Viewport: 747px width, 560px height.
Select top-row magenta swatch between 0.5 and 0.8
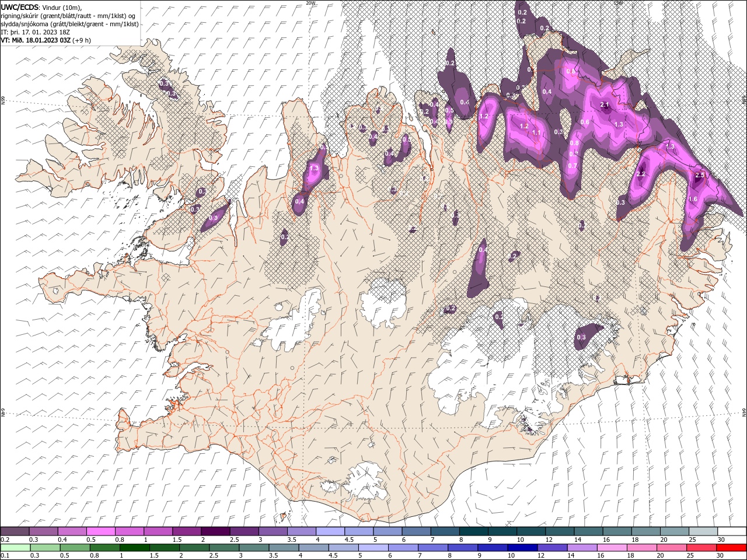pos(100,531)
